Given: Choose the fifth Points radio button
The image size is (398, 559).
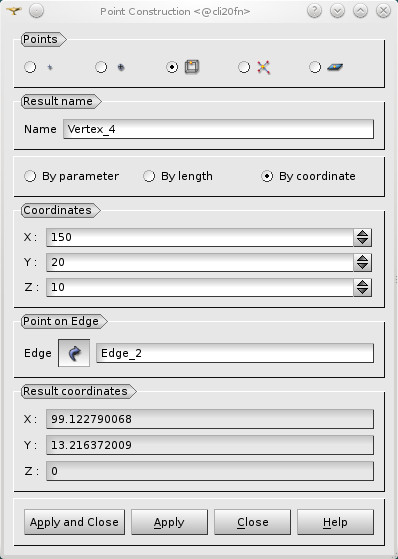Looking at the screenshot, I should (315, 67).
